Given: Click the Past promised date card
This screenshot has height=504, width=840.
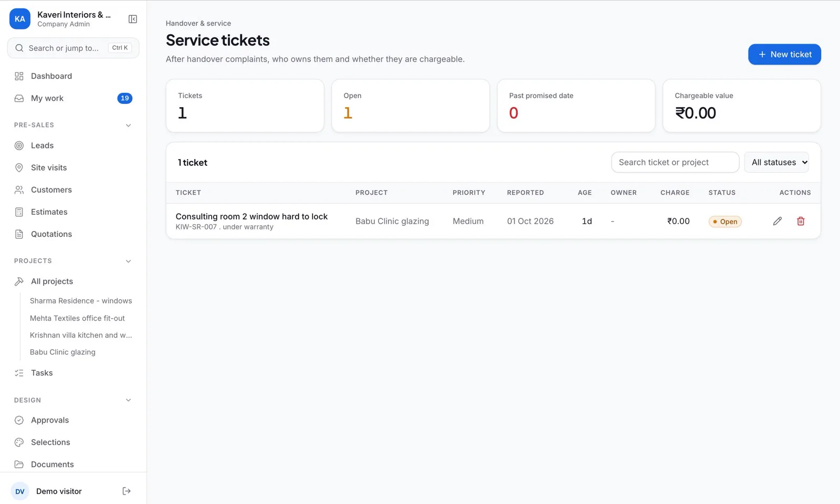Looking at the screenshot, I should click(x=576, y=106).
